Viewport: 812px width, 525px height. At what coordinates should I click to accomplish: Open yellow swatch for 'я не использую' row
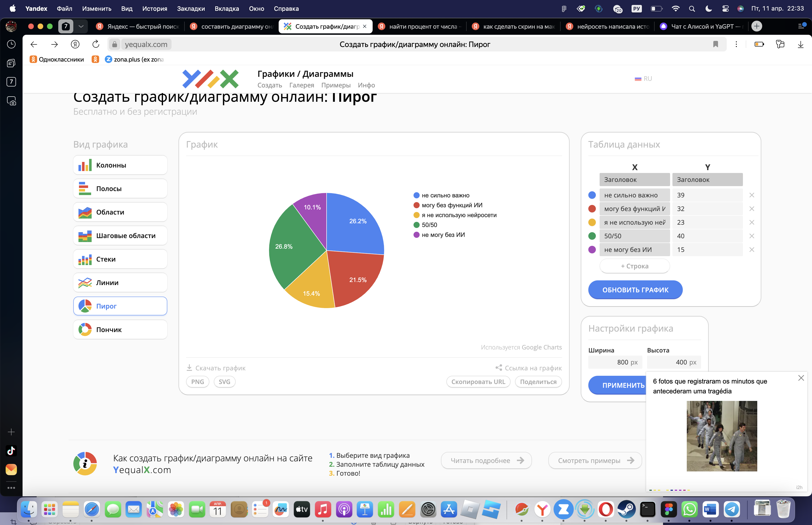592,223
